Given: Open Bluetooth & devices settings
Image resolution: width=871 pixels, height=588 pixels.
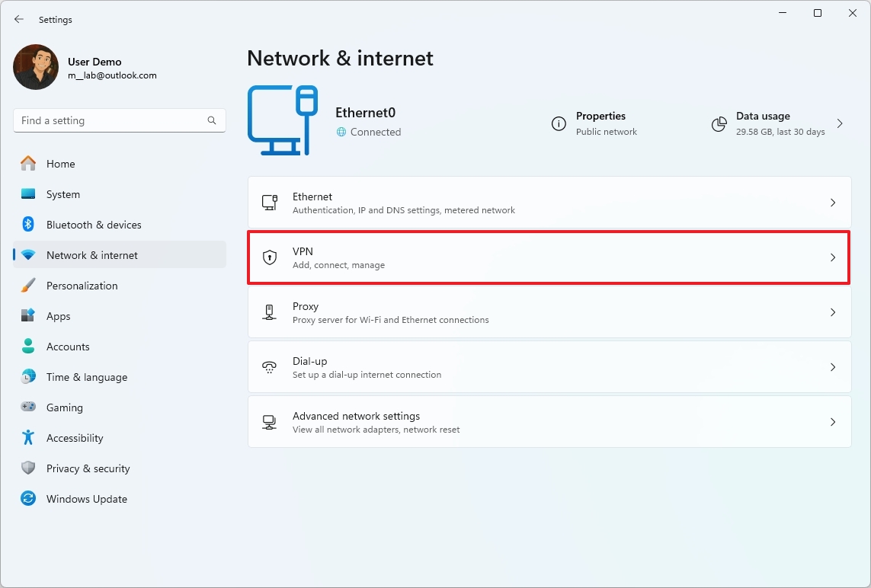Looking at the screenshot, I should (93, 225).
